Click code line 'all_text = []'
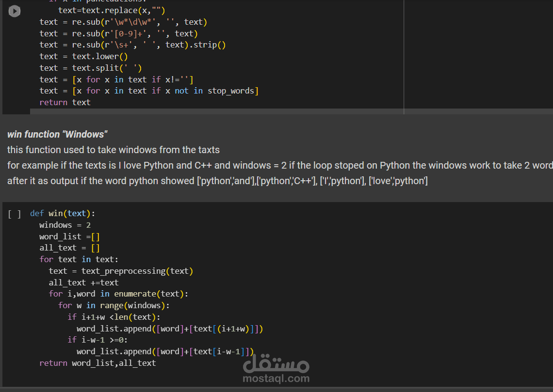Image resolution: width=553 pixels, height=392 pixels. (69, 248)
